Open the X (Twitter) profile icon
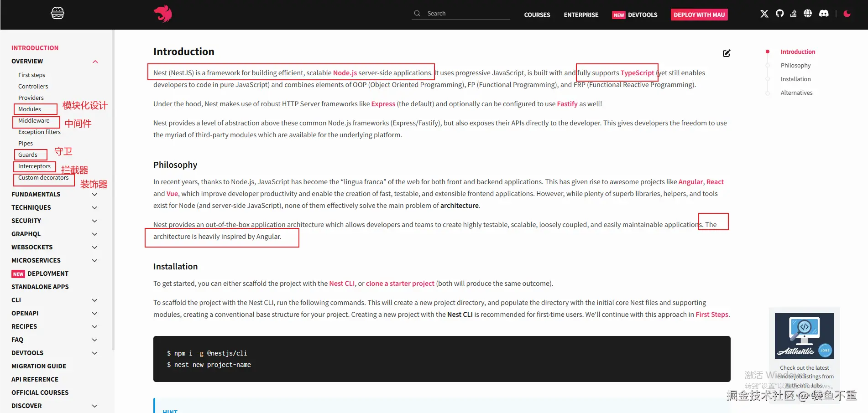868x413 pixels. 764,14
